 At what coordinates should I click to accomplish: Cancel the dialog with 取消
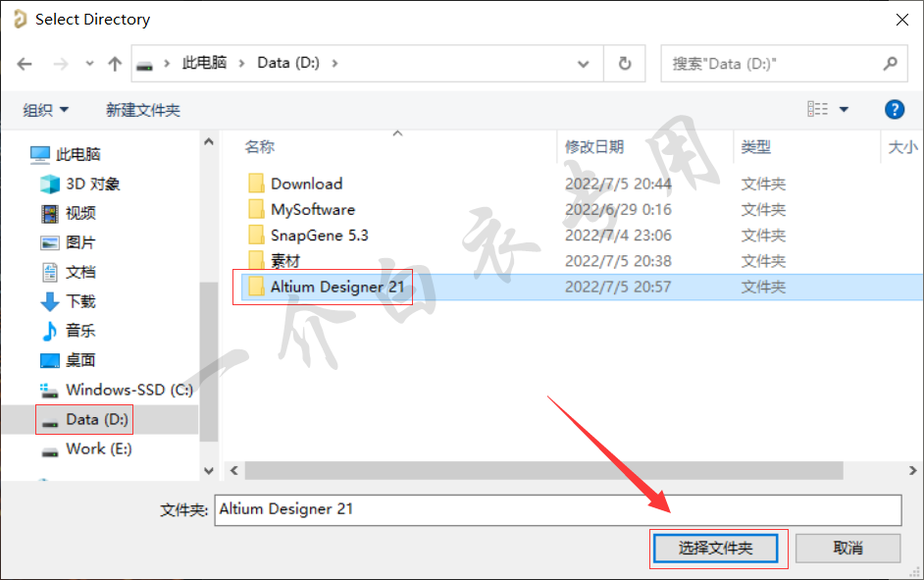pos(848,549)
